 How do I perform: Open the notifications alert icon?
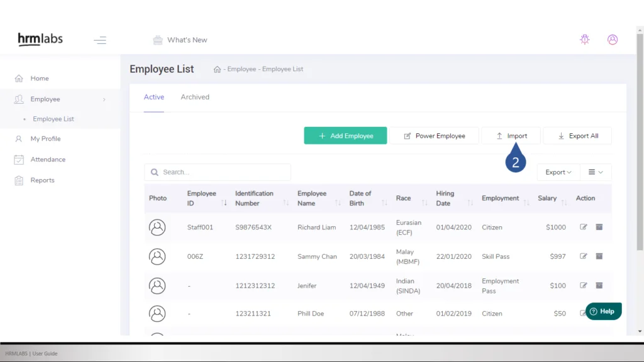coord(584,40)
